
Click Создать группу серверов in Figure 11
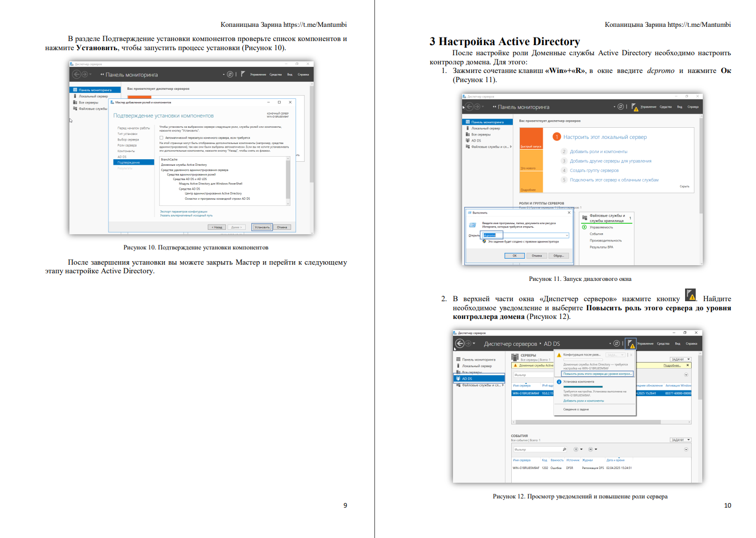pos(594,170)
